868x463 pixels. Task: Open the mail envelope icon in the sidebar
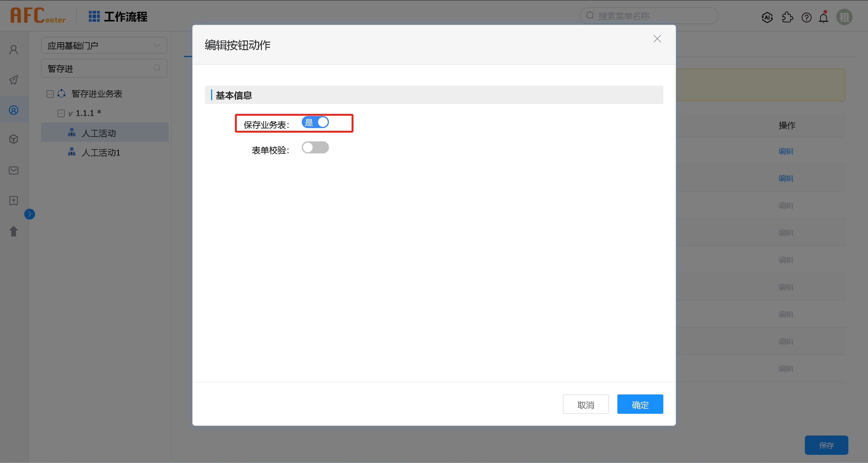(x=14, y=170)
